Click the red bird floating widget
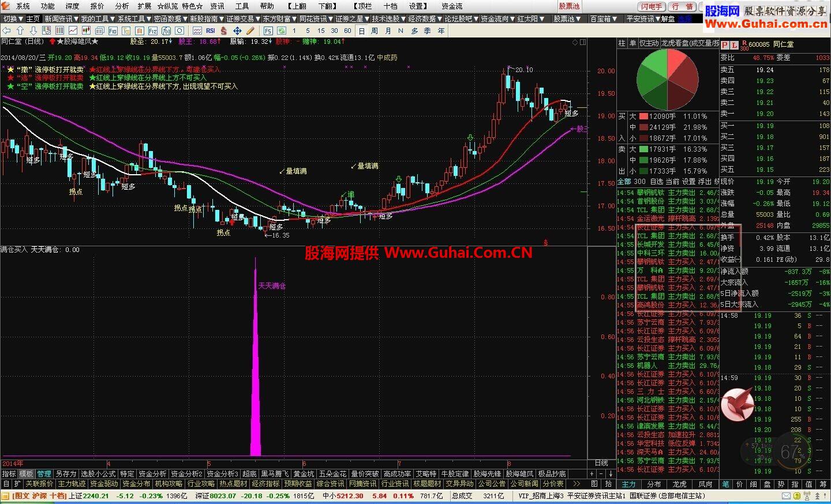The height and width of the screenshot is (504, 831). 739,404
